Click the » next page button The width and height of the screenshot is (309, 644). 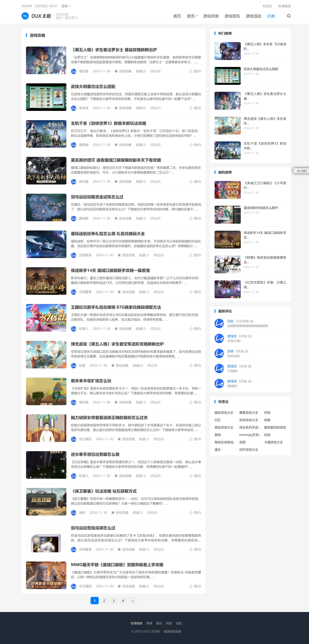pyautogui.click(x=133, y=601)
